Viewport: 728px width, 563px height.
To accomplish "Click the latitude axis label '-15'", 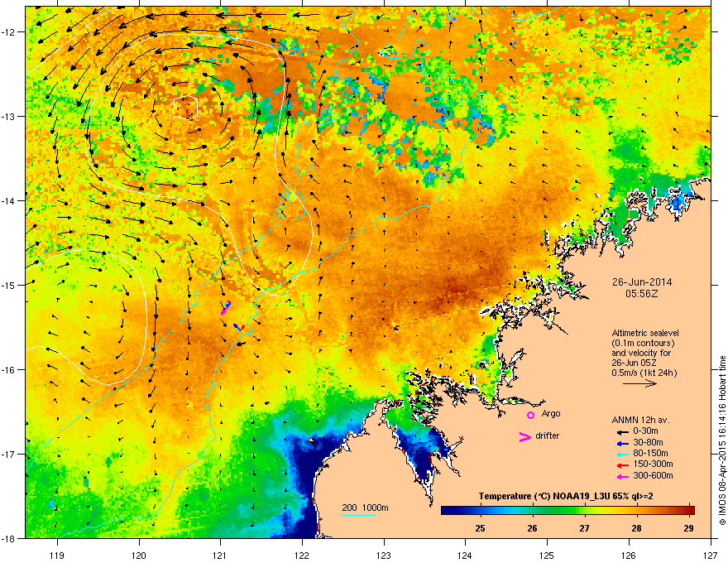I will (9, 285).
